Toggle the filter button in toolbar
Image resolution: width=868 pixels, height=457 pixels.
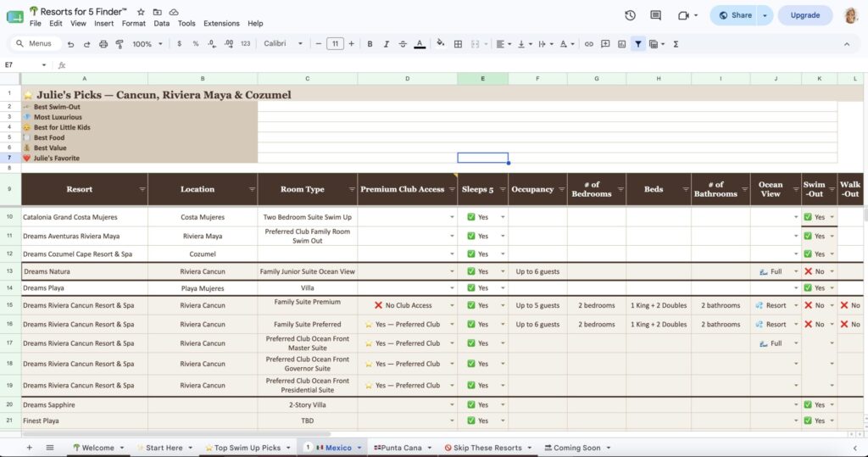click(638, 44)
